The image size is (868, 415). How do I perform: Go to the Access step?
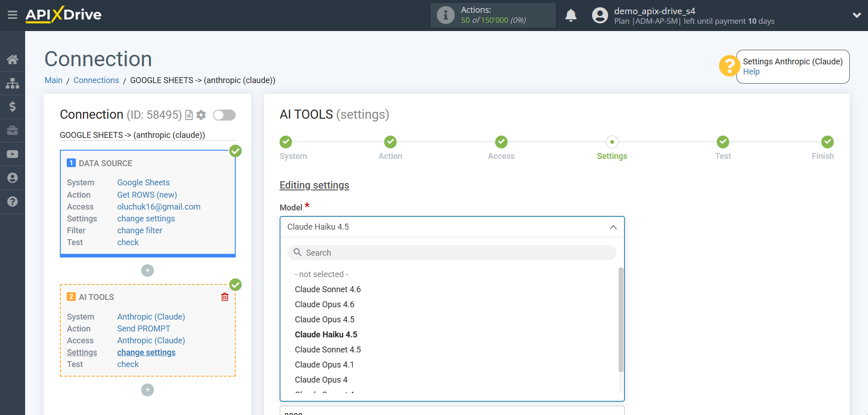(x=501, y=142)
